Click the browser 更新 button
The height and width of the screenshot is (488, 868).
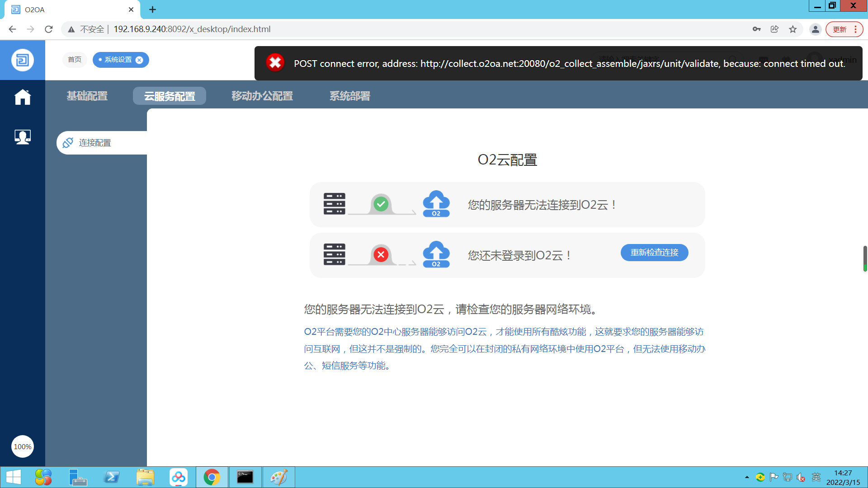tap(840, 29)
